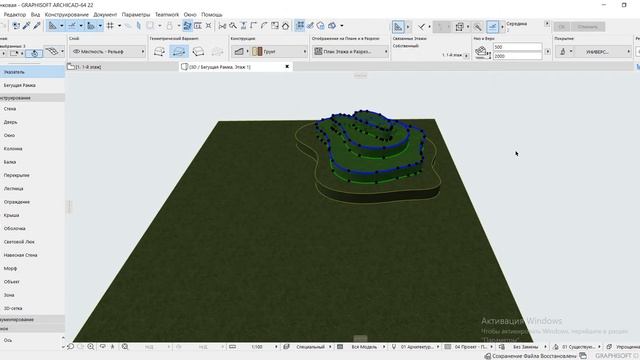Select the Морф morph tool
This screenshot has height=360, width=640.
click(x=32, y=268)
